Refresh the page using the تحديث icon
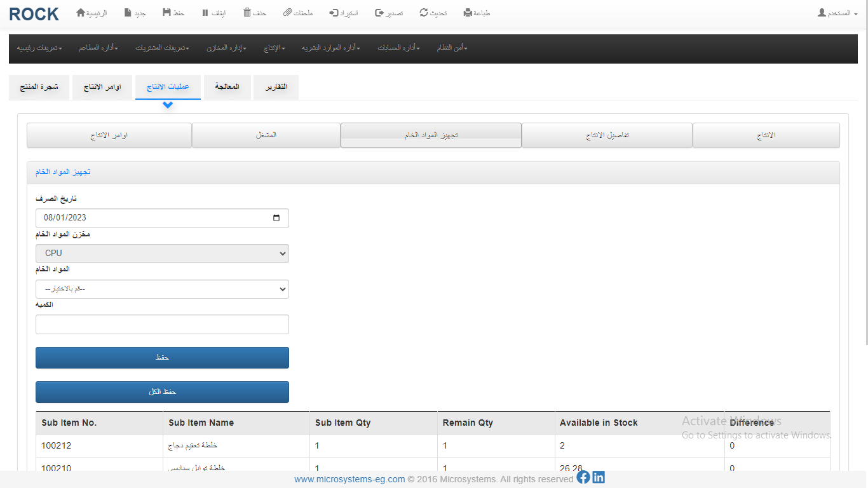Viewport: 868px width, 488px height. tap(424, 13)
